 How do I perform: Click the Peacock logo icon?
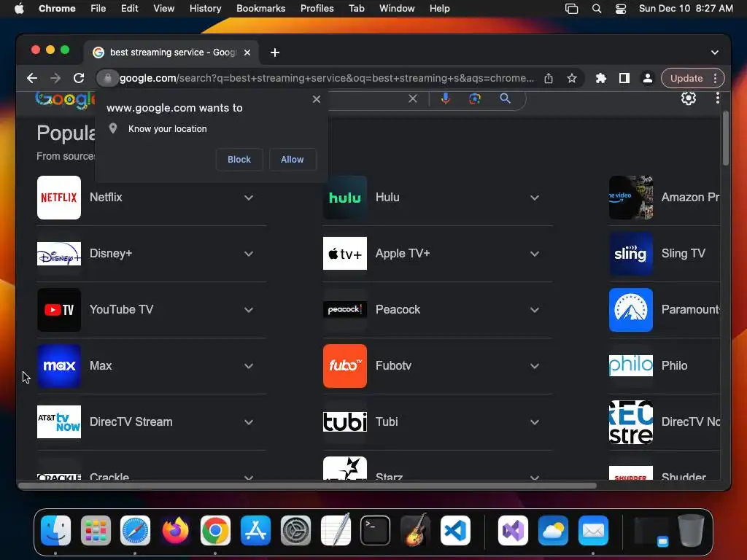pyautogui.click(x=345, y=310)
